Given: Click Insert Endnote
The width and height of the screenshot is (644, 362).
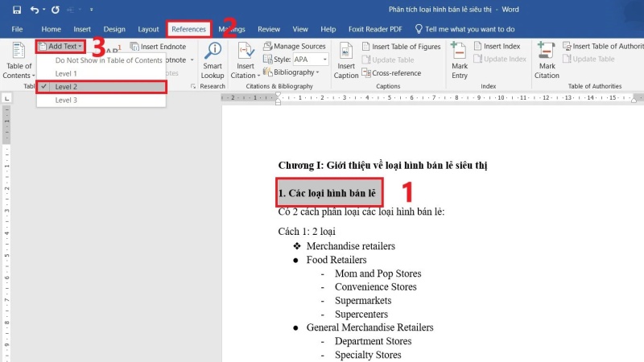Looking at the screenshot, I should tap(158, 47).
